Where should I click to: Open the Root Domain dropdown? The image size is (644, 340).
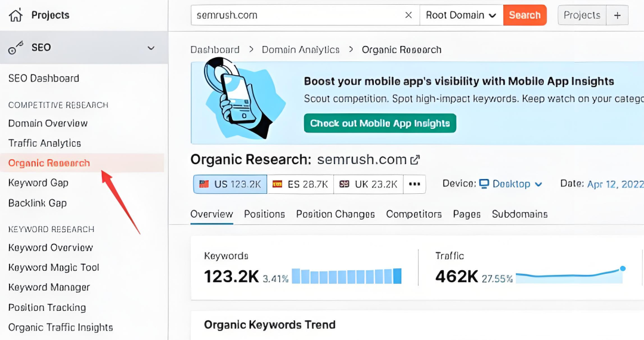[461, 15]
